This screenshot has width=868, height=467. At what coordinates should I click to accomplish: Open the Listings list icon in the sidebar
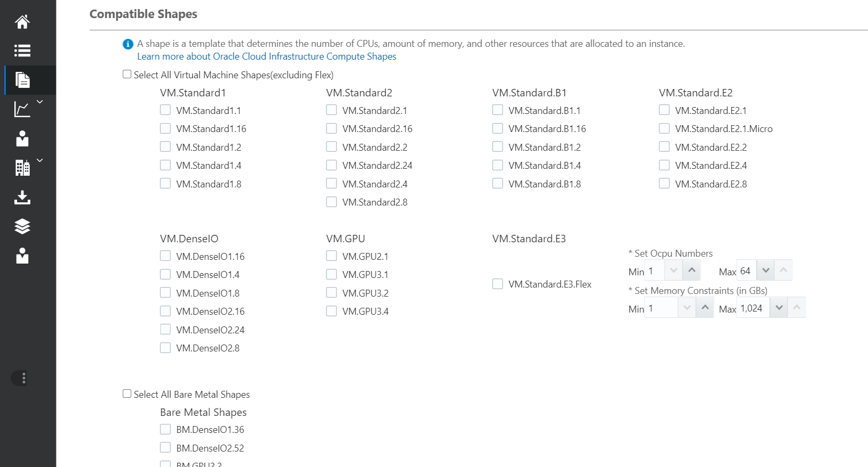pyautogui.click(x=22, y=51)
